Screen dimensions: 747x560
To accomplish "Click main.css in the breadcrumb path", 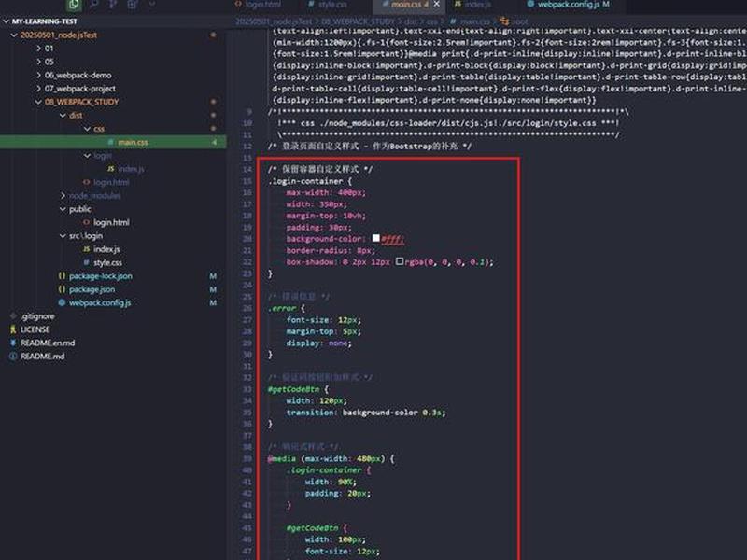I will [475, 21].
